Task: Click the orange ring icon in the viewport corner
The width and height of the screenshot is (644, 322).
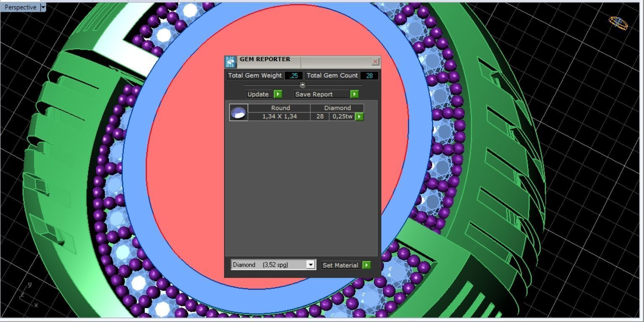Action: (x=619, y=23)
